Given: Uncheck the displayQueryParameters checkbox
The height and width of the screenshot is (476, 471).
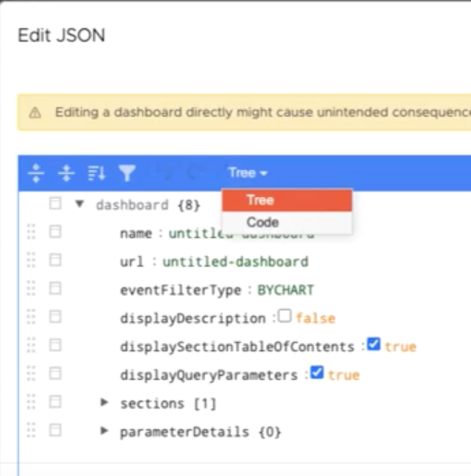Looking at the screenshot, I should click(317, 373).
